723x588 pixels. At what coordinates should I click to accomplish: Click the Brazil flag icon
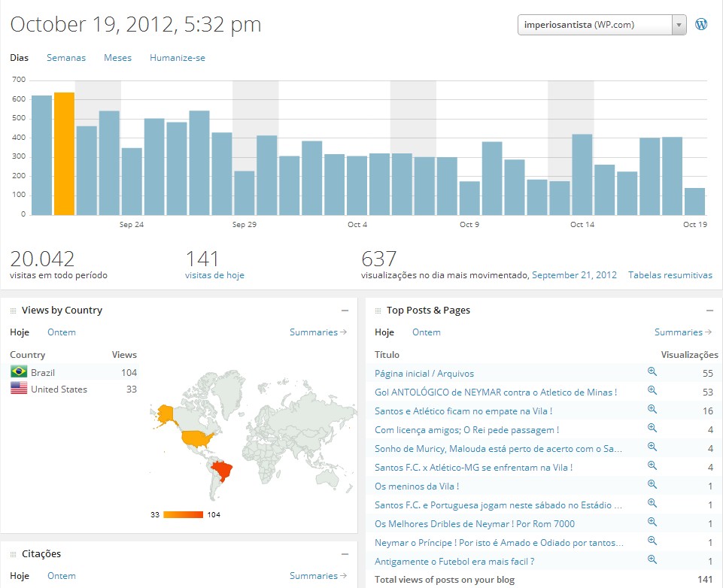(19, 372)
